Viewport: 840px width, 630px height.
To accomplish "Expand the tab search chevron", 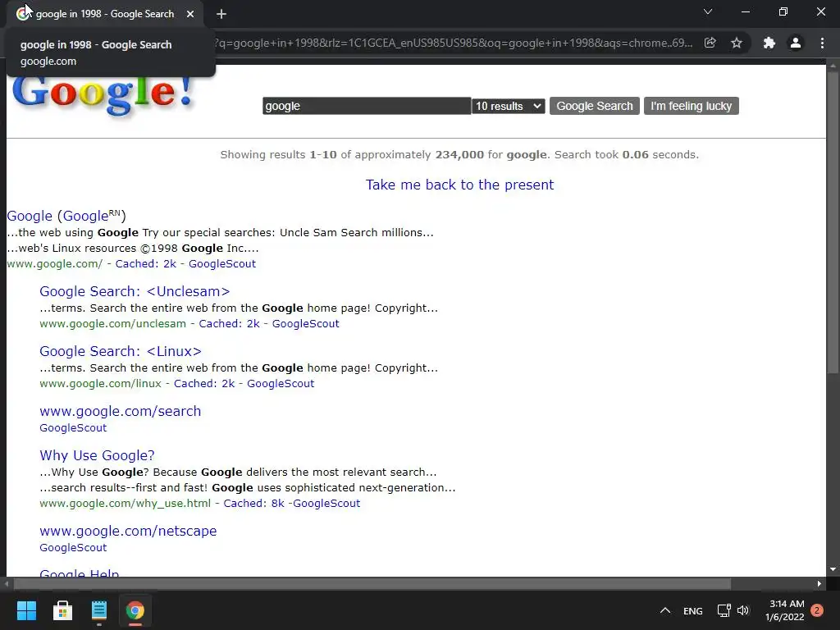I will pyautogui.click(x=708, y=11).
